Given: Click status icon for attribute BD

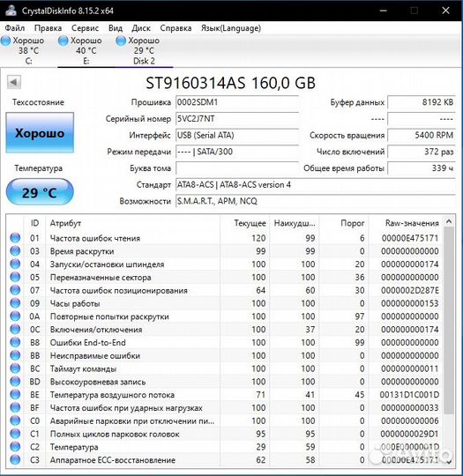Looking at the screenshot, I should pos(15,382).
